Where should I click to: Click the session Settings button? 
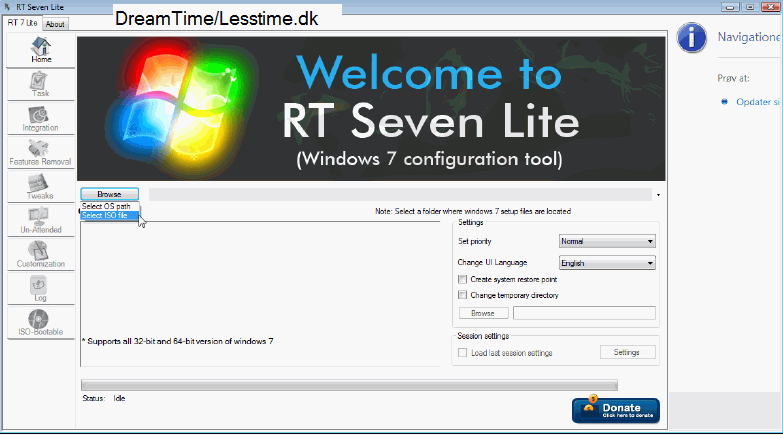click(627, 352)
